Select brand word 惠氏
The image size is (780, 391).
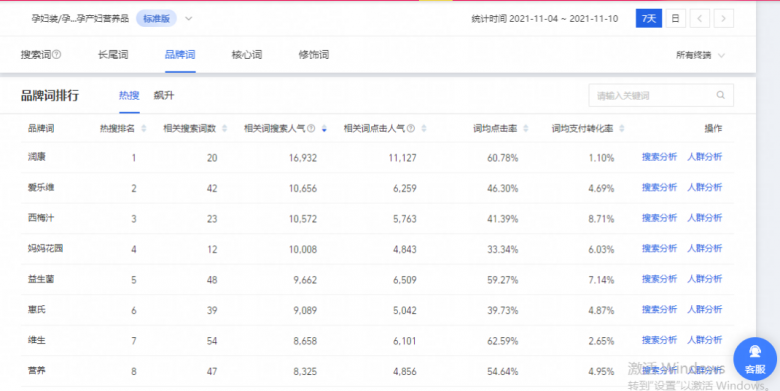click(x=37, y=309)
